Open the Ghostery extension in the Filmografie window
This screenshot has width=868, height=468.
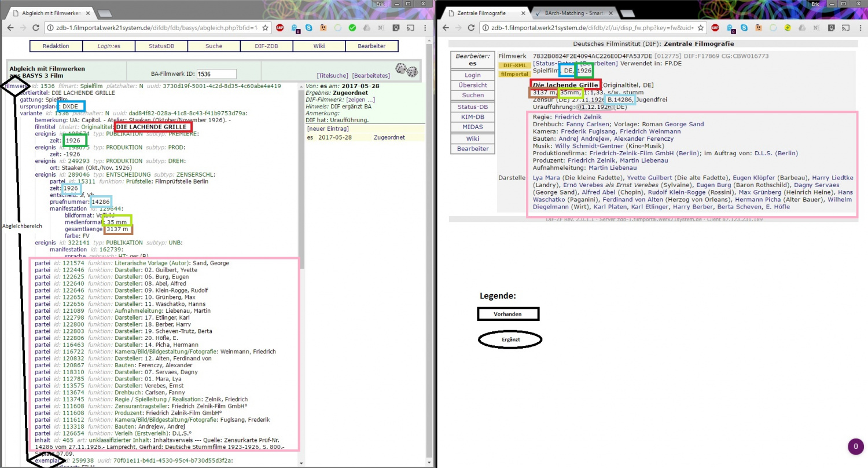click(730, 28)
